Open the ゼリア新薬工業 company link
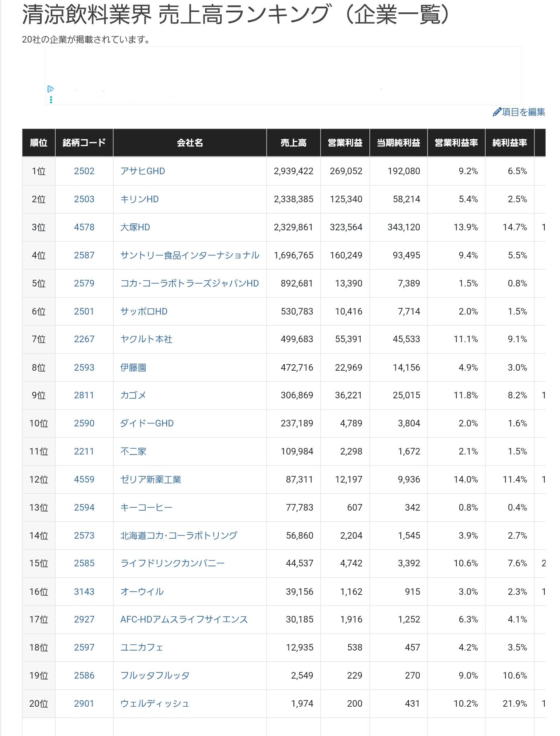The width and height of the screenshot is (560, 736). tap(151, 479)
